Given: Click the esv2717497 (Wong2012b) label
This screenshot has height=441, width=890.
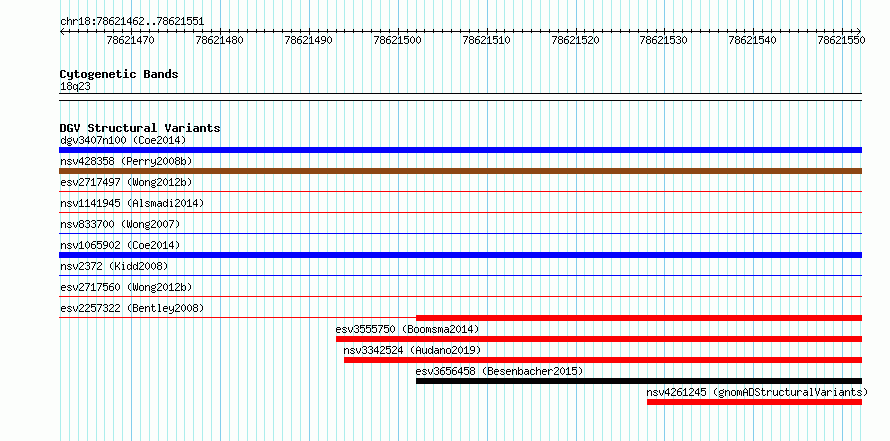Looking at the screenshot, I should coord(126,182).
